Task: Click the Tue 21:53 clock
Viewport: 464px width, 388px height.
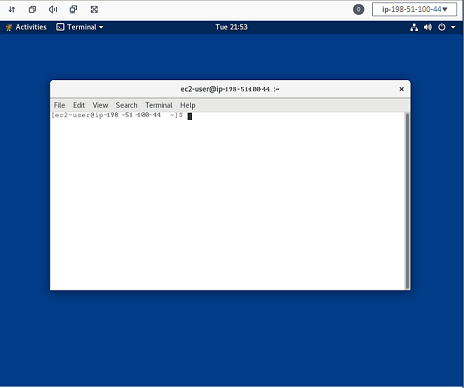Action: 231,27
